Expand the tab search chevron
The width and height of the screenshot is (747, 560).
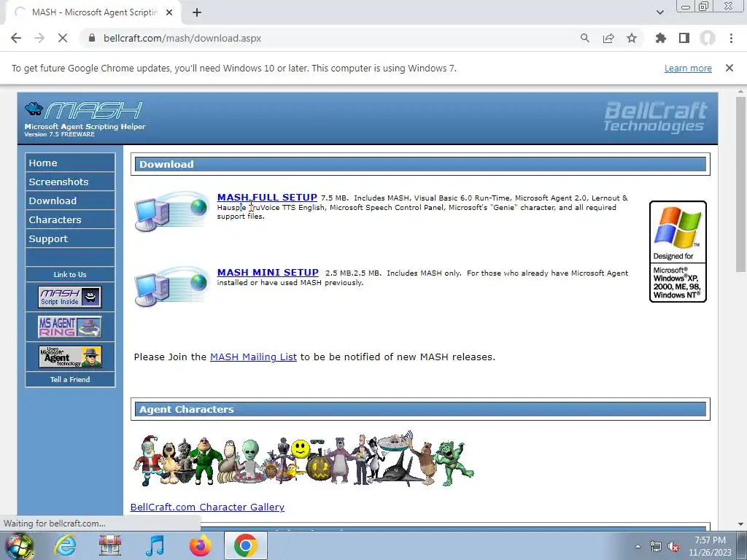click(x=659, y=12)
